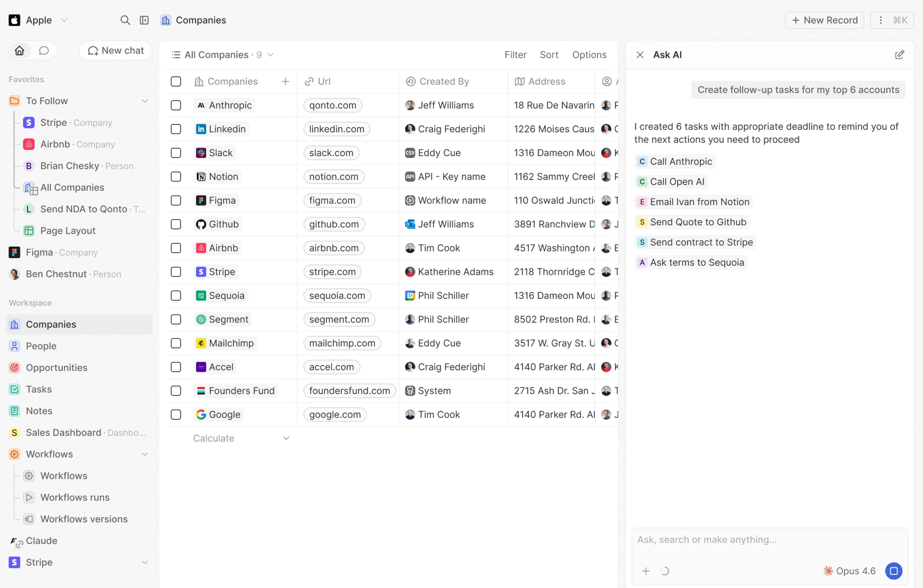Add a column with the plus icon
The height and width of the screenshot is (588, 923).
285,81
